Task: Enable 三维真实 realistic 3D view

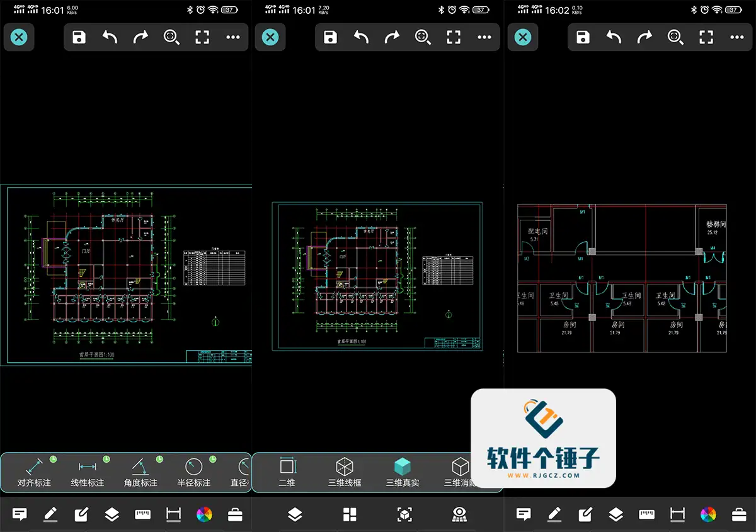Action: (402, 472)
